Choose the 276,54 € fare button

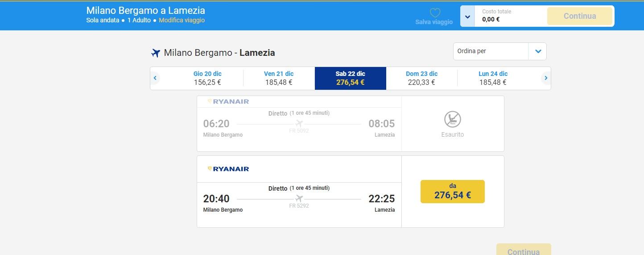452,192
